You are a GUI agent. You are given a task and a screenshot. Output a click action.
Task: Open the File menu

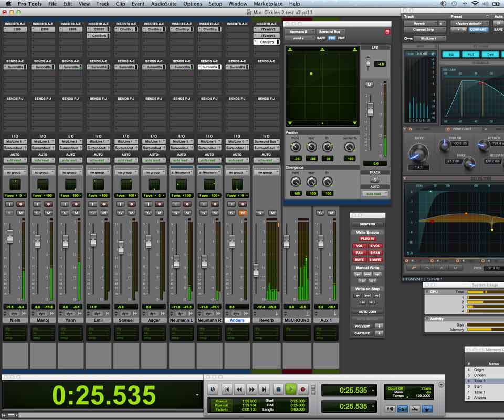tap(52, 4)
